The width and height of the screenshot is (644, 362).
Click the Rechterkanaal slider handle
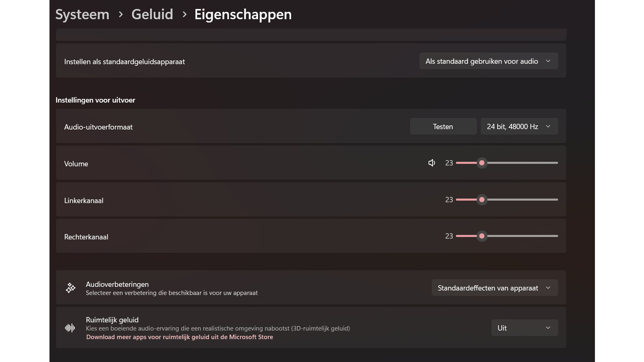tap(482, 236)
